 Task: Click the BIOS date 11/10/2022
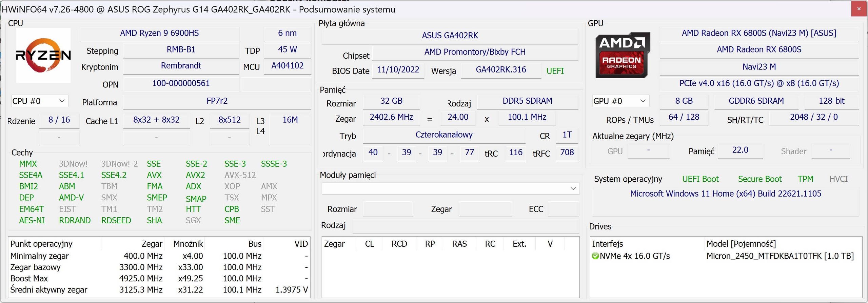(398, 70)
